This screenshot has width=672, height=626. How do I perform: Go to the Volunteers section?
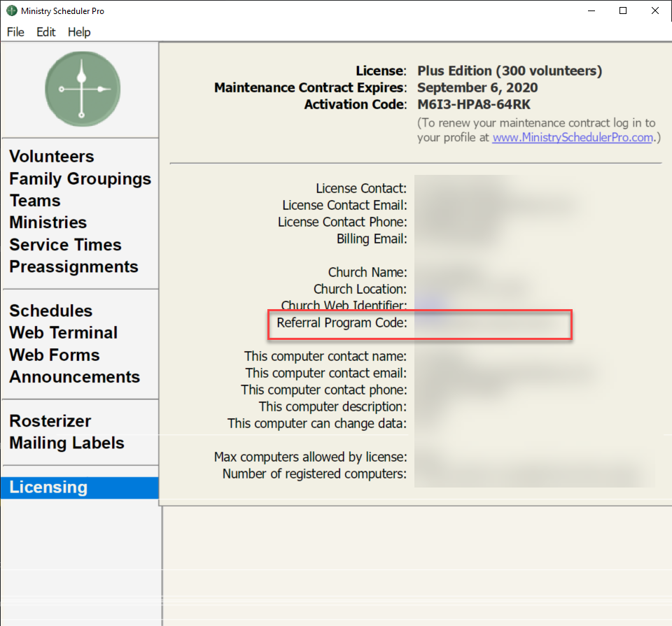52,157
